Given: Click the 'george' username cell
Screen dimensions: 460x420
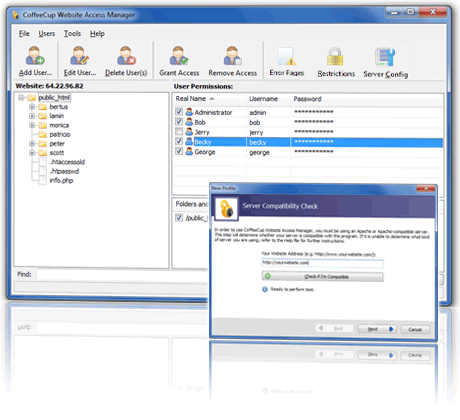Looking at the screenshot, I should (259, 153).
